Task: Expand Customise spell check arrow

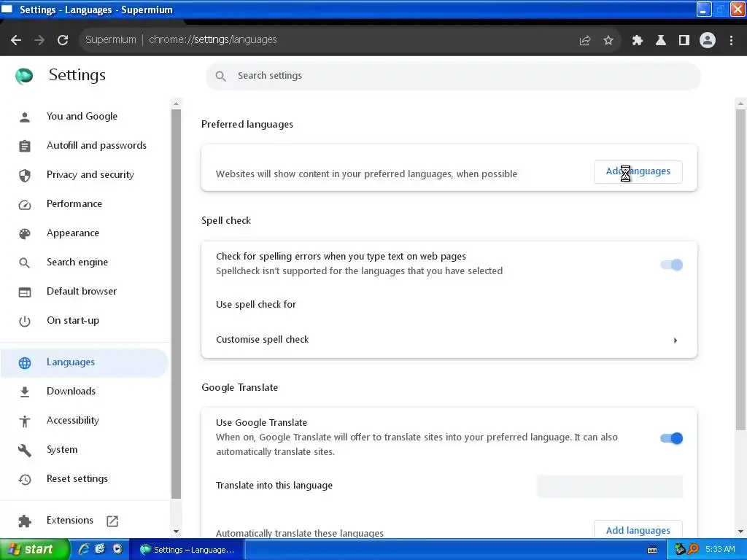Action: 675,340
